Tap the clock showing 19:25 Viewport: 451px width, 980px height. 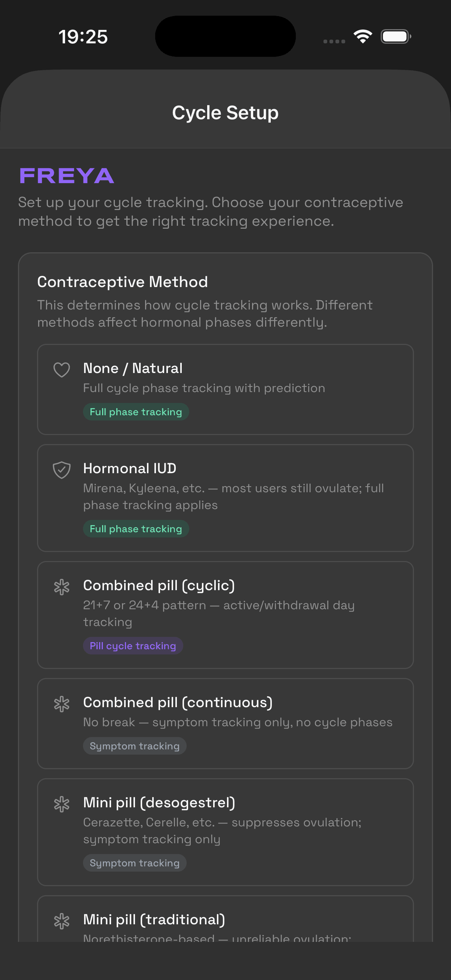pos(83,36)
